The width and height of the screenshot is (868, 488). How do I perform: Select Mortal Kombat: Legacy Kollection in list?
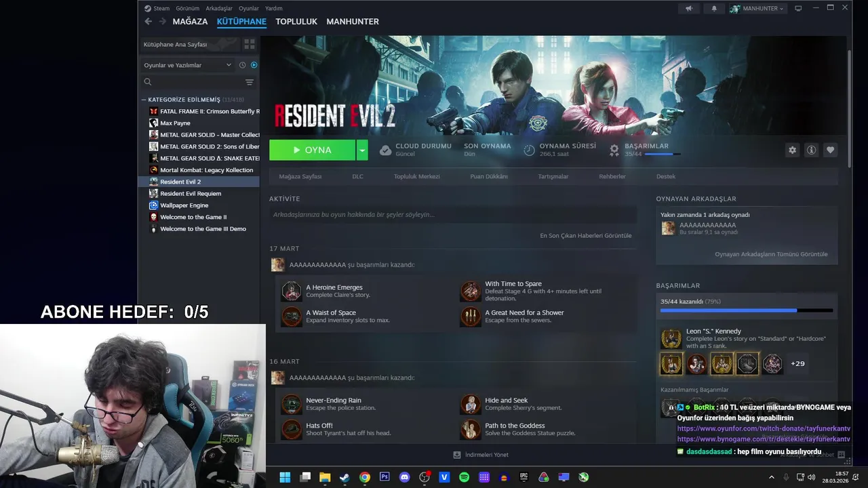pos(206,170)
